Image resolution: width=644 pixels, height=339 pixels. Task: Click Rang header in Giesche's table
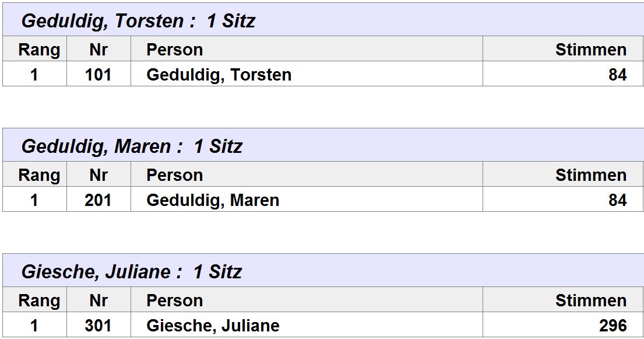(x=39, y=300)
